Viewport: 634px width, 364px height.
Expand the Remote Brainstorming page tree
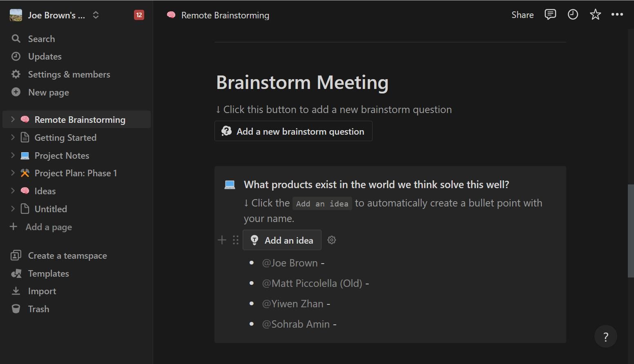click(12, 119)
